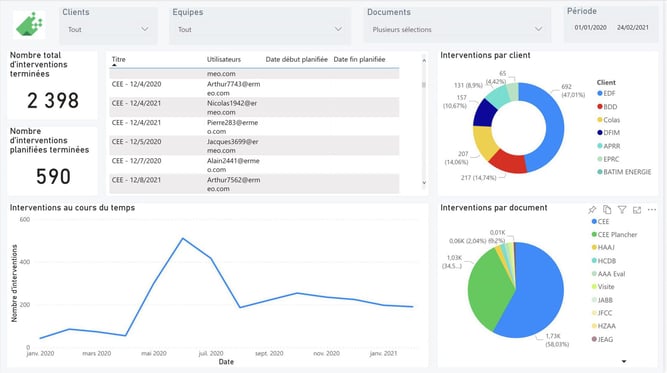
Task: Click the yellow Colas donut segment
Action: pos(485,142)
